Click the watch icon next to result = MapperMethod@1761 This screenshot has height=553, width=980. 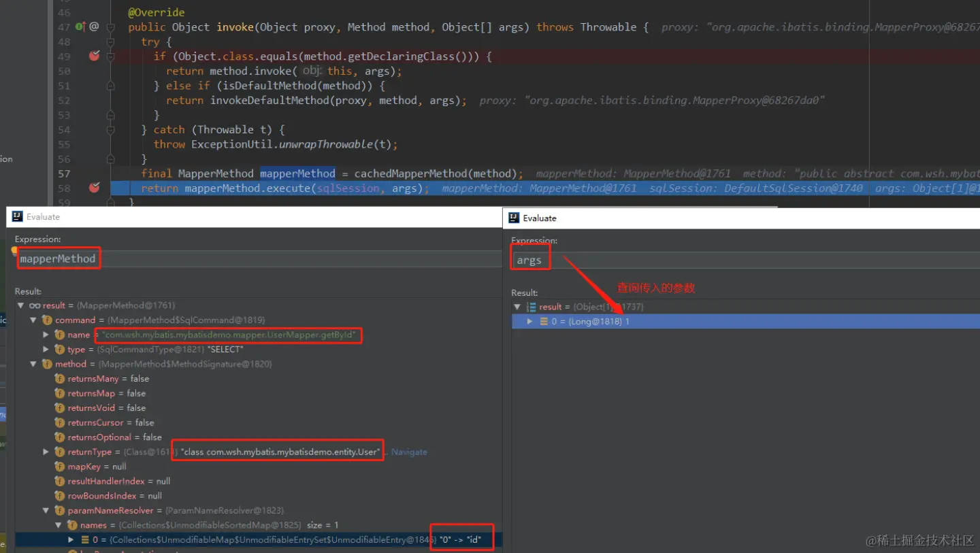[x=34, y=305]
